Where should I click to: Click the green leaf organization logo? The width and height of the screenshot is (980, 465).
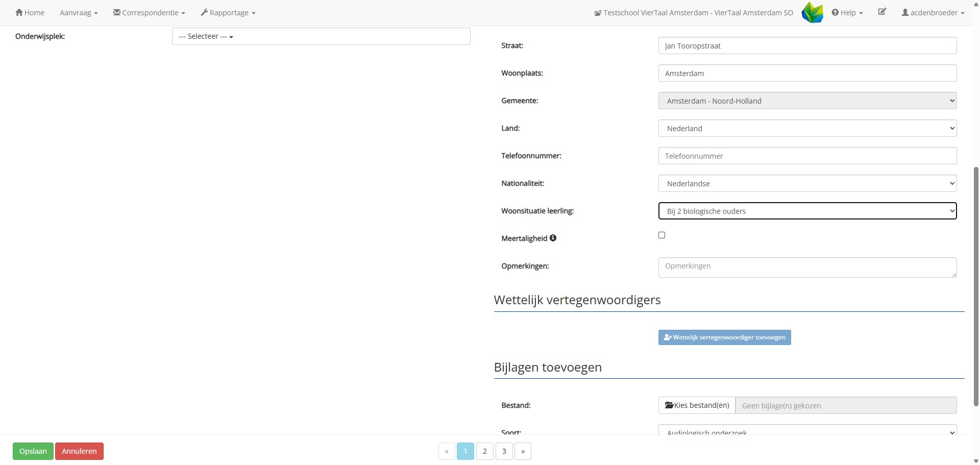813,12
